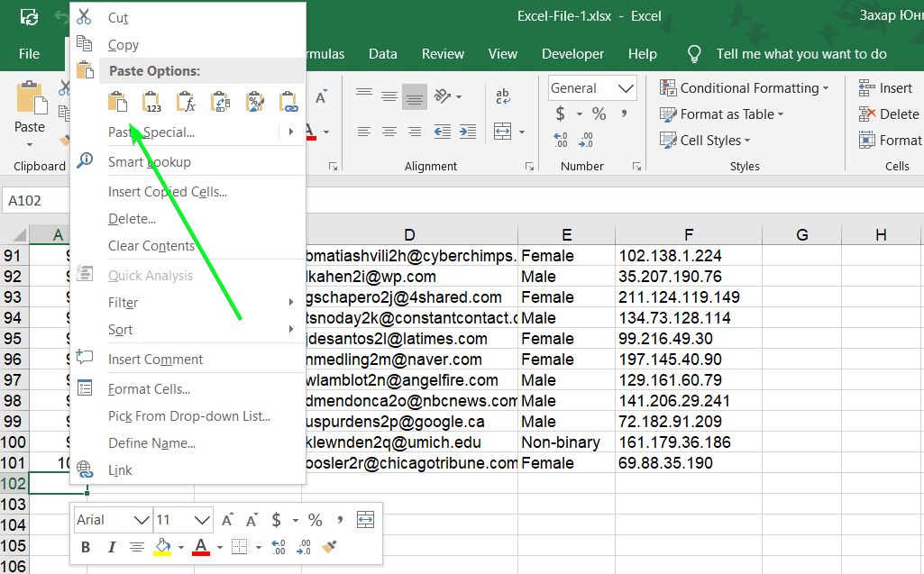Expand the Cell Styles dropdown
Viewport: 924px width, 574px height.
click(747, 141)
